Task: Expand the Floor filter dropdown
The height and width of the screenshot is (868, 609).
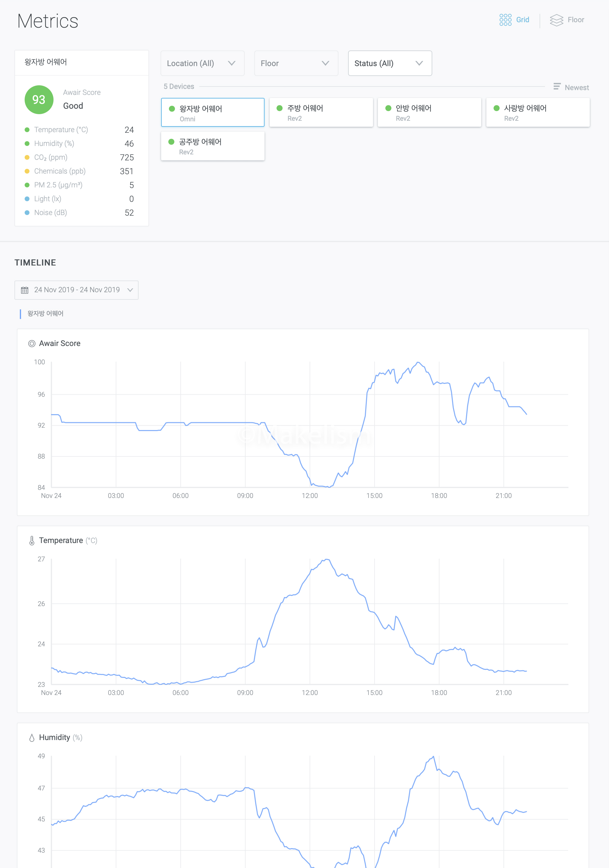Action: coord(296,63)
